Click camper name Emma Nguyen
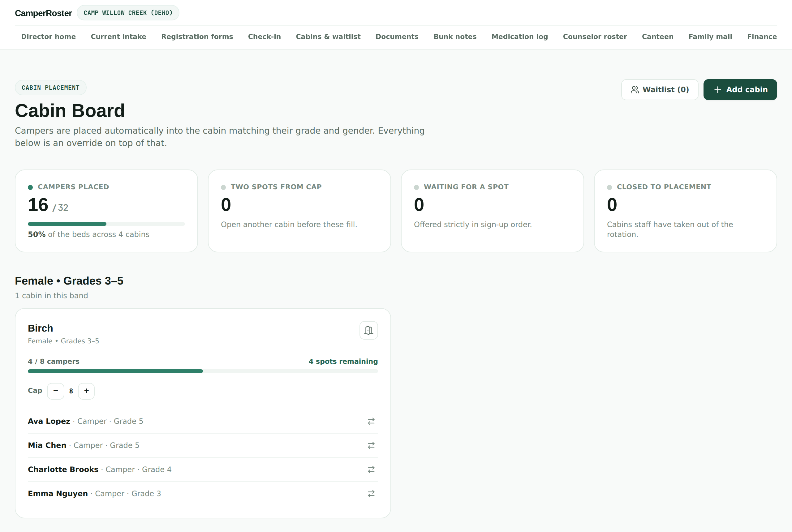The height and width of the screenshot is (532, 792). 58,493
